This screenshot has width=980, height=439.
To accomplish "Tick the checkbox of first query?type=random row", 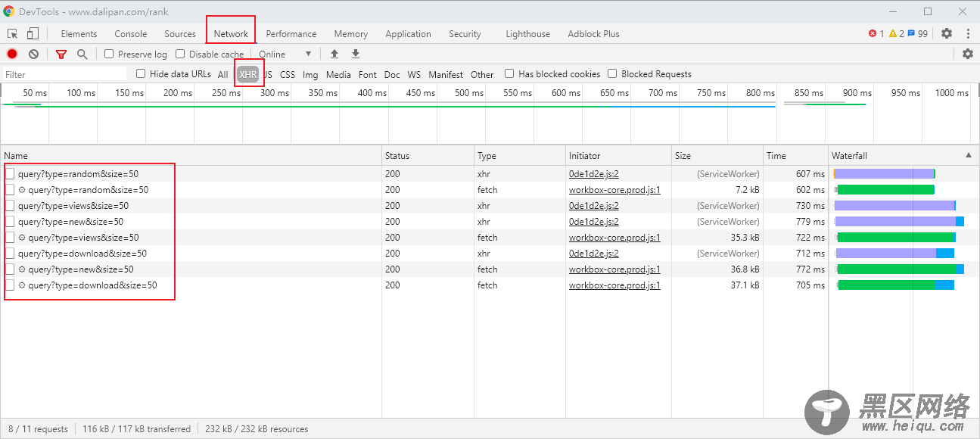I will tap(10, 174).
